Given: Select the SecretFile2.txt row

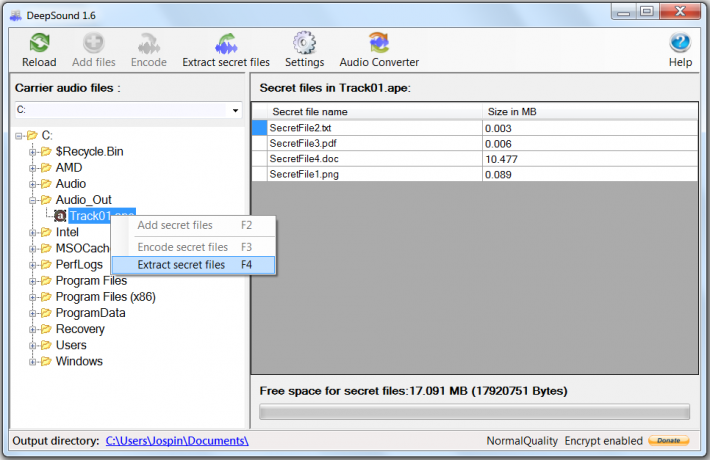Looking at the screenshot, I should (475, 128).
